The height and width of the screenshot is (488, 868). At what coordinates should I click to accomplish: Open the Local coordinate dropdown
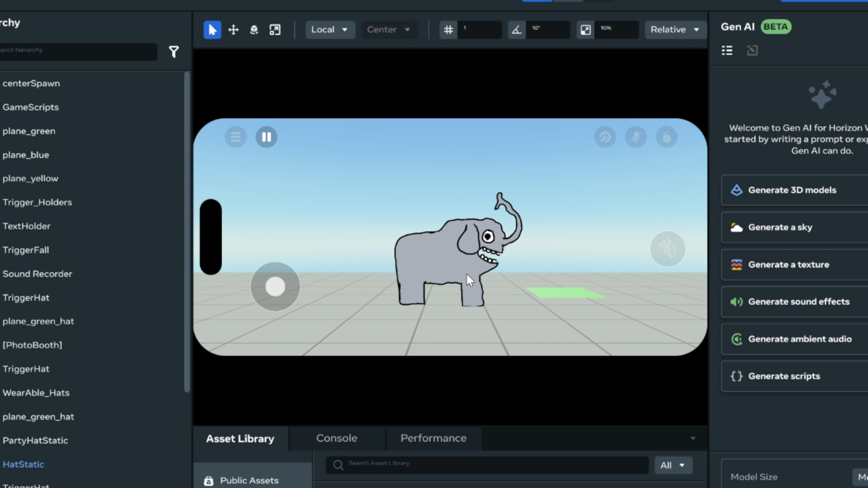pos(330,30)
